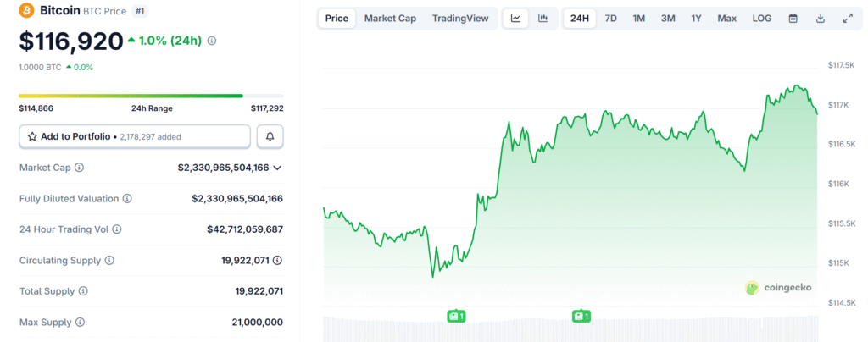Click Add to Portfolio button

coord(135,136)
